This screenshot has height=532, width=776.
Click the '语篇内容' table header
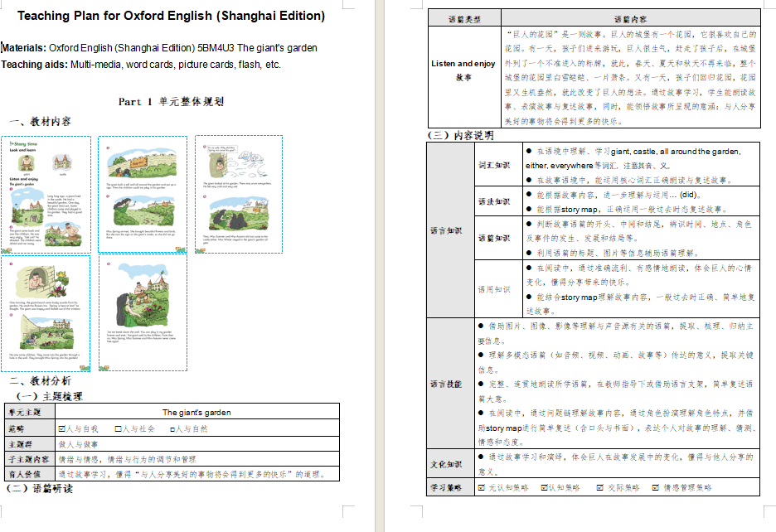point(630,19)
